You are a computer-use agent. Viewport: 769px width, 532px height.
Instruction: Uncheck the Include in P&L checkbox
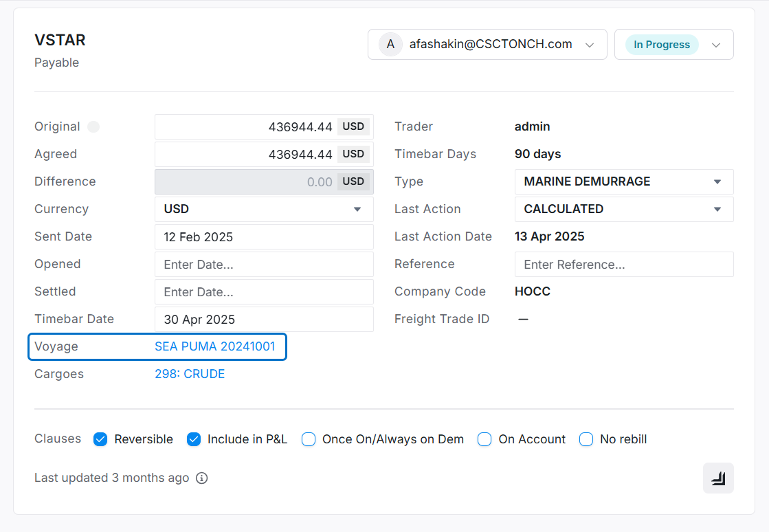(194, 439)
